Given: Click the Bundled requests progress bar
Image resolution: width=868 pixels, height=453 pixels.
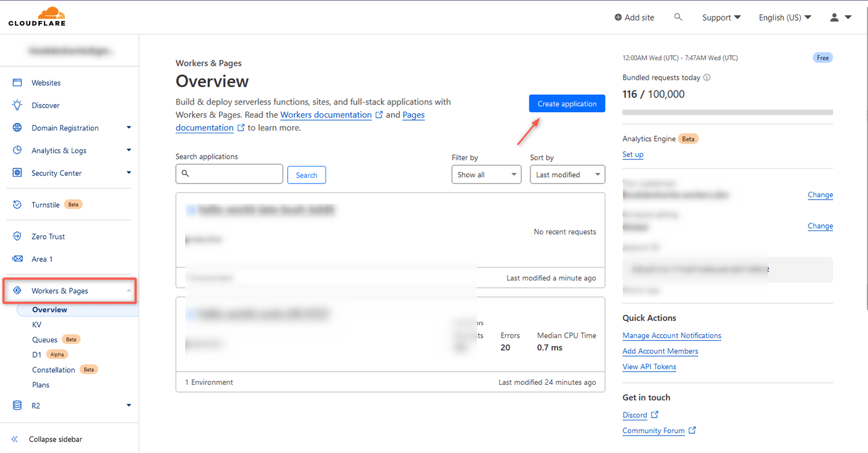Looking at the screenshot, I should [727, 112].
